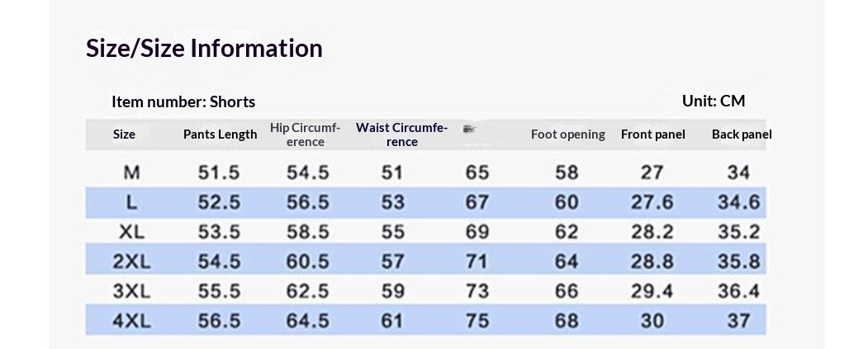Select the Size column header
The width and height of the screenshot is (868, 349).
pyautogui.click(x=124, y=134)
